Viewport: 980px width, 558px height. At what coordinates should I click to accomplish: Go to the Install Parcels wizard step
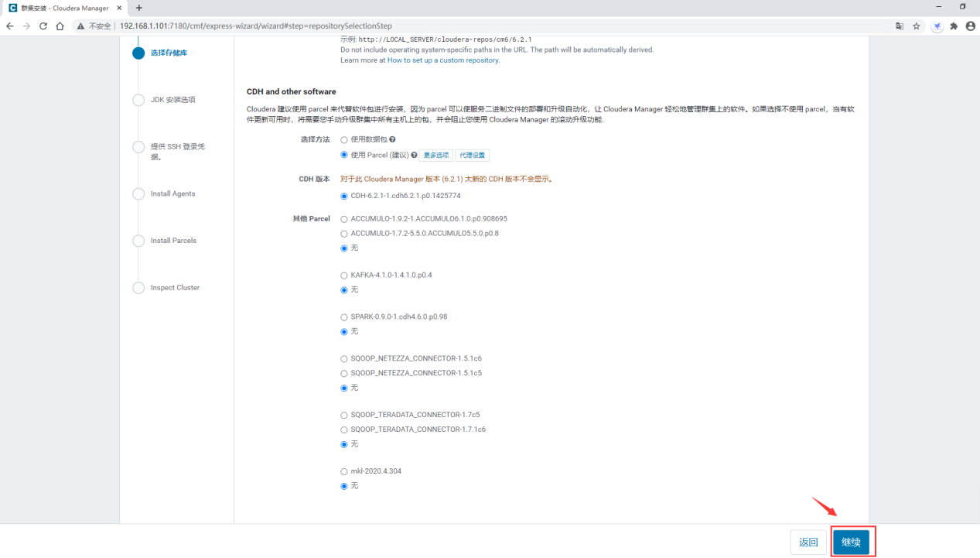174,241
